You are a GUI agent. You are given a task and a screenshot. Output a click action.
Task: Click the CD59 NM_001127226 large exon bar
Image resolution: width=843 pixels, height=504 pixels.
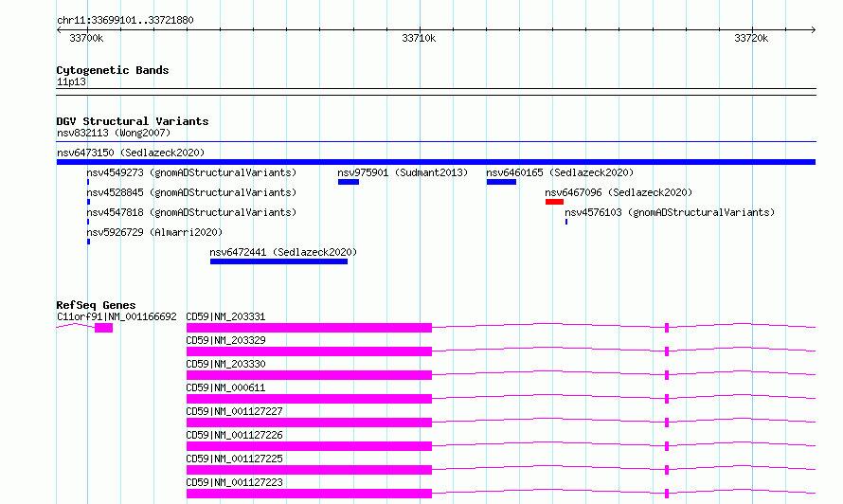[309, 446]
